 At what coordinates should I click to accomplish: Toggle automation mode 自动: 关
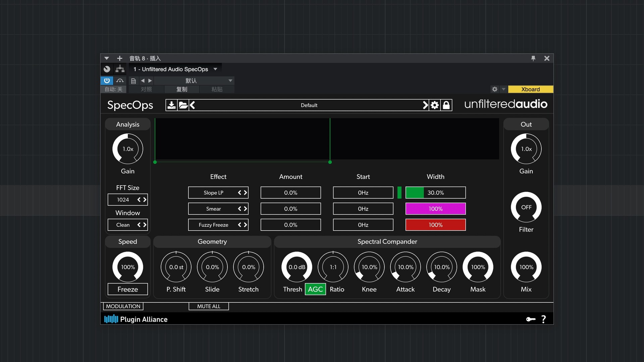tap(113, 89)
